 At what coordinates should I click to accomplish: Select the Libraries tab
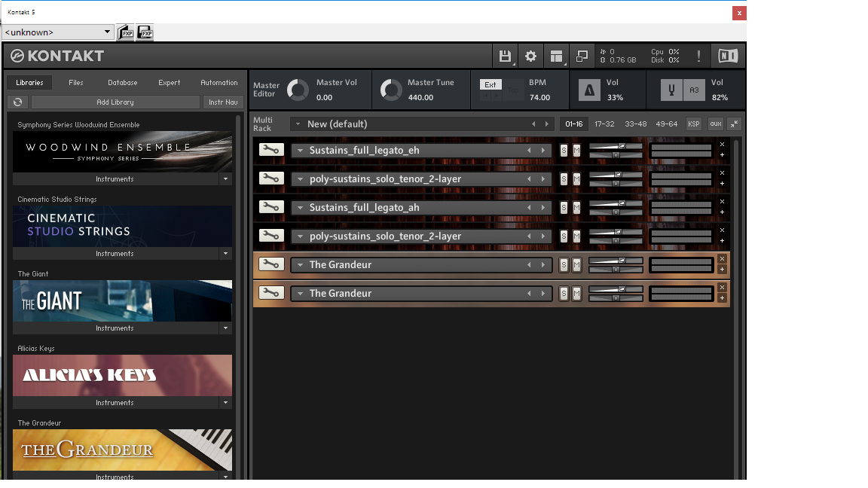[x=29, y=82]
